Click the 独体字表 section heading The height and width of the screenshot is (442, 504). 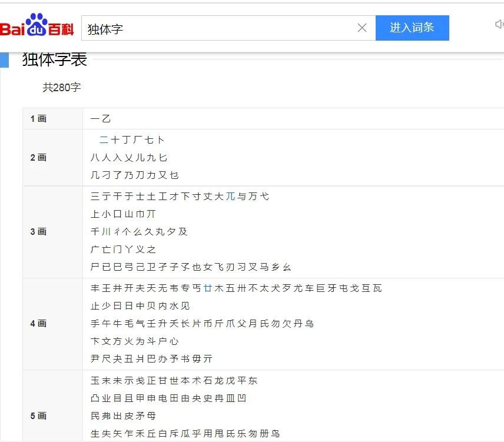coord(55,59)
